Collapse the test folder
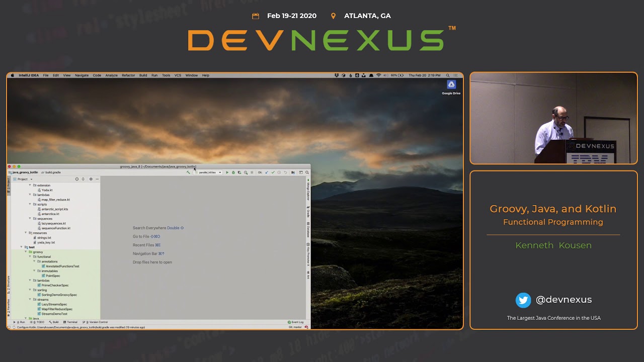 [22, 247]
